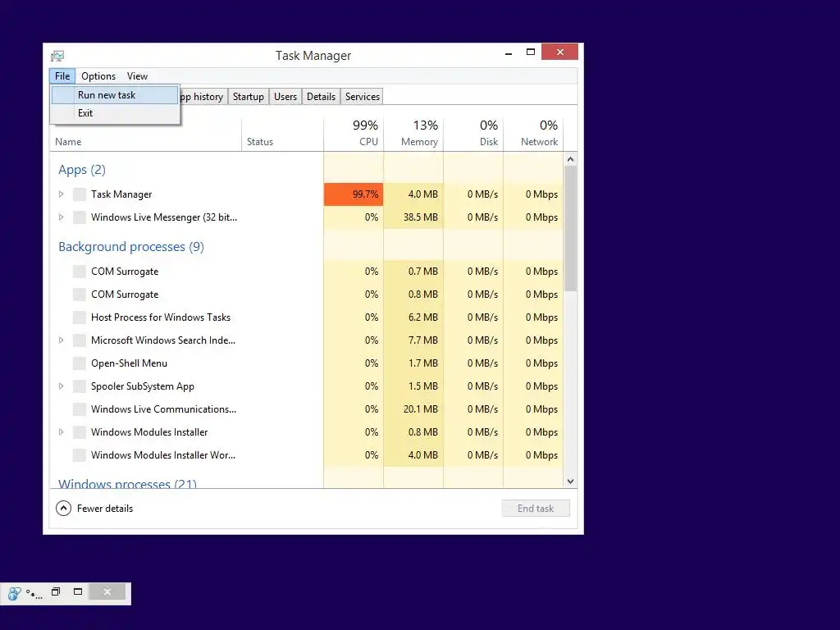Click the icon beside Task Manager process row

click(80, 194)
